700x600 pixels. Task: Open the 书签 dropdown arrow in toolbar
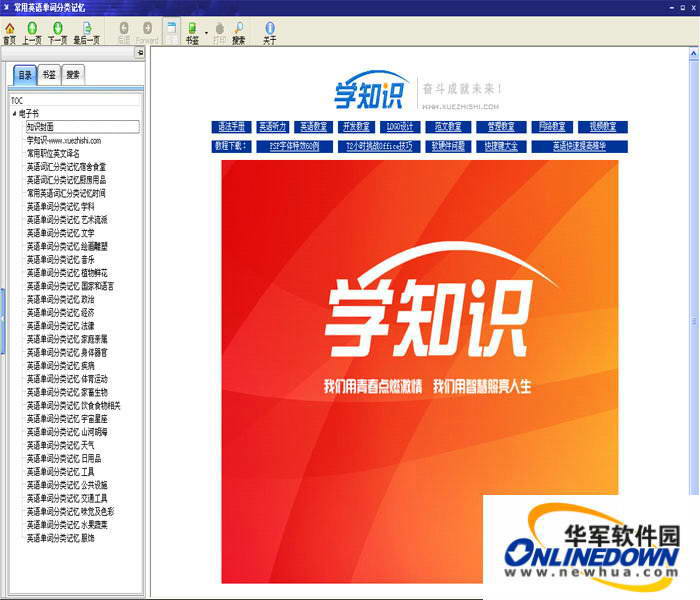(206, 33)
